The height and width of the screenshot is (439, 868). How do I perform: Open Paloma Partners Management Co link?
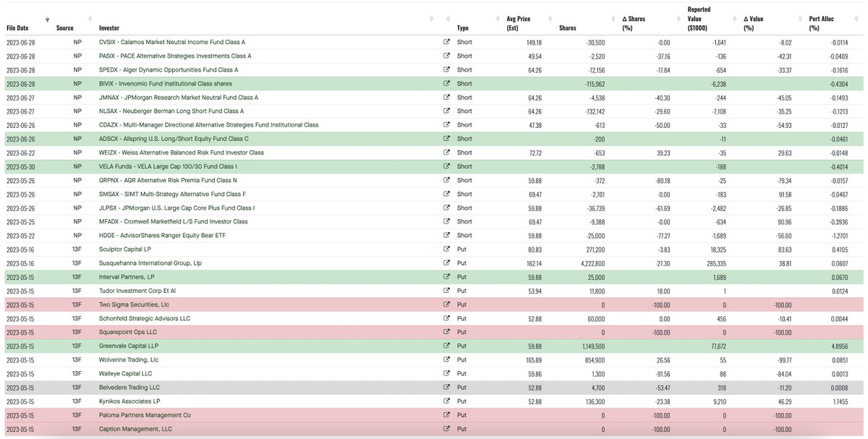click(x=145, y=415)
